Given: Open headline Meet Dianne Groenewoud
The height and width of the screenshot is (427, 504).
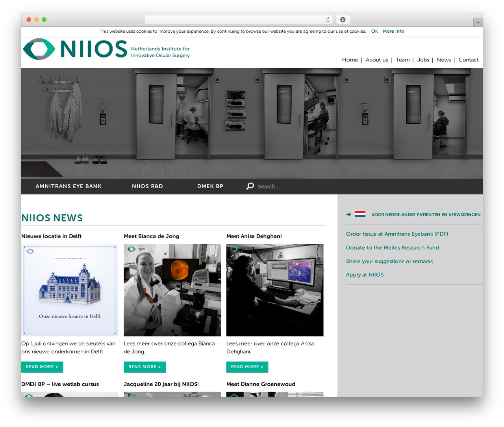Looking at the screenshot, I should click(261, 384).
